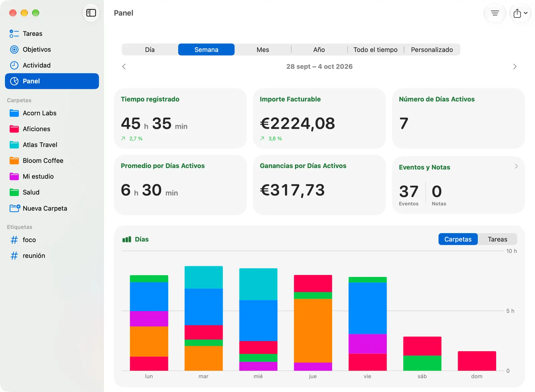
Task: Click the 37 Eventos count
Action: coord(409,195)
